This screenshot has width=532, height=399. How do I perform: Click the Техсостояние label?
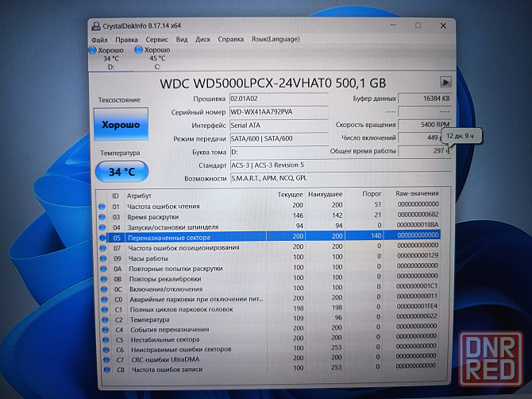pyautogui.click(x=119, y=100)
